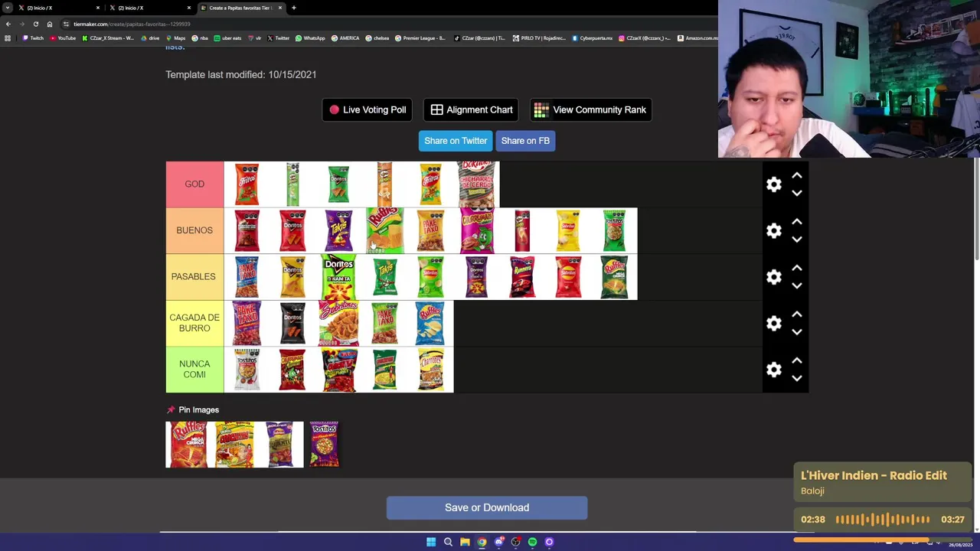Pick the purple Tostitos bag below Pin Images
980x551 pixels.
tap(324, 444)
